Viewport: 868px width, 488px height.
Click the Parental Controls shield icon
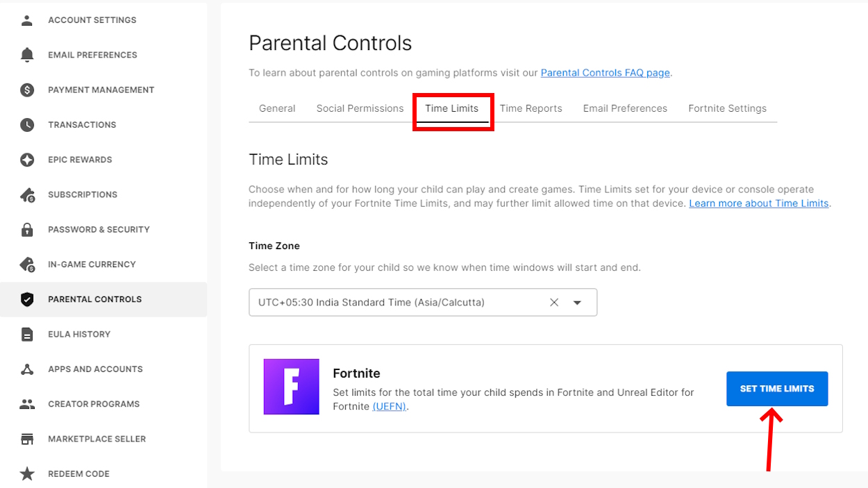point(26,298)
